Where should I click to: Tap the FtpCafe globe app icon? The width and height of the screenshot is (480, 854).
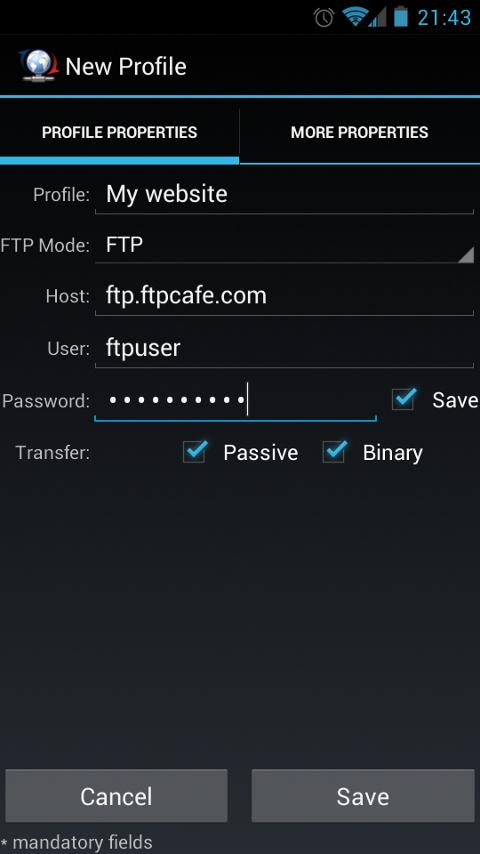pyautogui.click(x=38, y=66)
